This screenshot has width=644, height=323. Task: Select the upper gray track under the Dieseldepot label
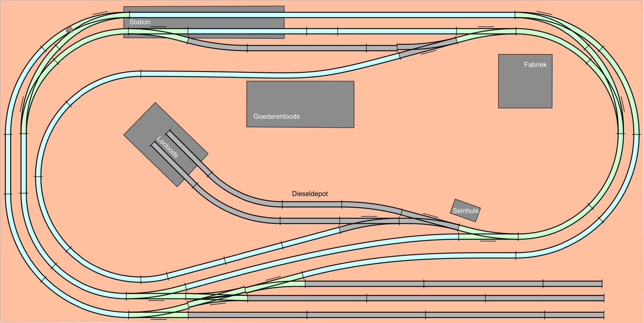click(311, 204)
